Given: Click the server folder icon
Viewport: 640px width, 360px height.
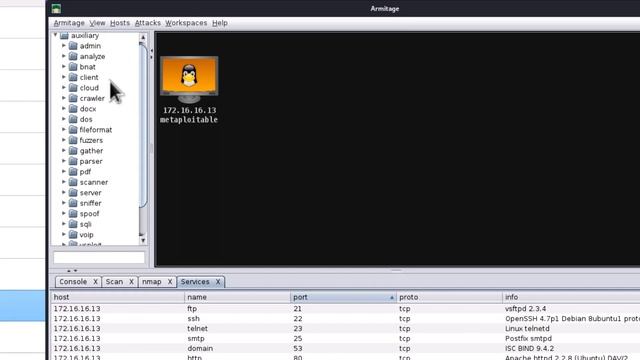Looking at the screenshot, I should pos(73,193).
